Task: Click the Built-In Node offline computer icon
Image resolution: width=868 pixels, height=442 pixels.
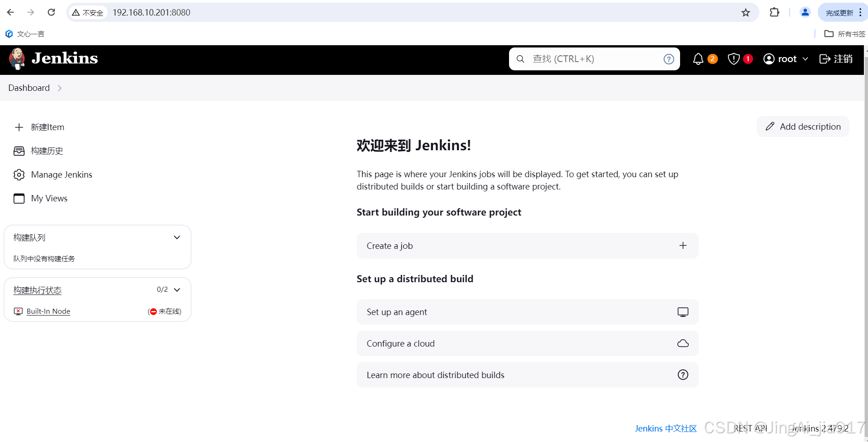Action: point(18,311)
